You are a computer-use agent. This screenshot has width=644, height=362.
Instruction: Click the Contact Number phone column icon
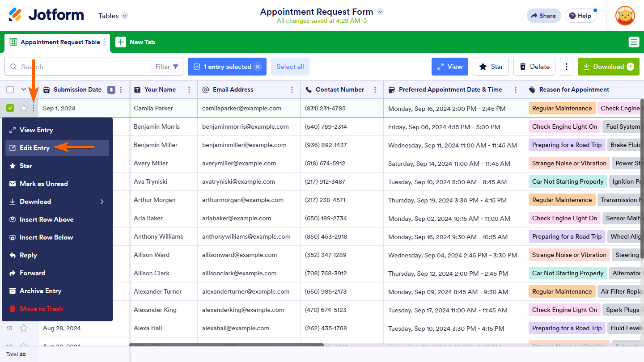point(309,89)
